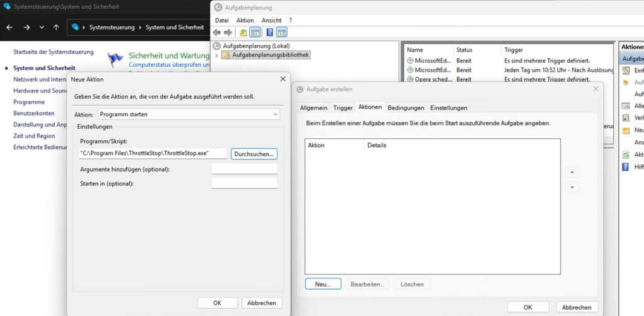Select the 'Jeden Tag um 10:52 Uhr' task row

pyautogui.click(x=509, y=70)
